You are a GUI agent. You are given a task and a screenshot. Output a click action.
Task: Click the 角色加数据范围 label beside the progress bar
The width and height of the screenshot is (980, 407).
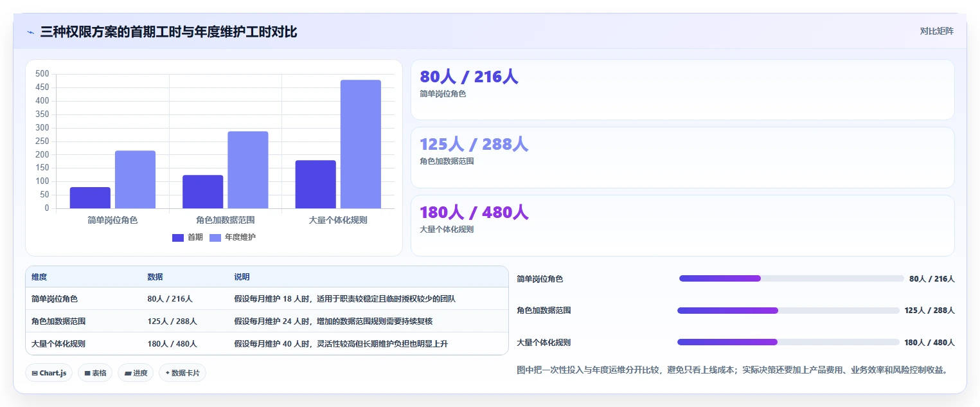tap(544, 311)
